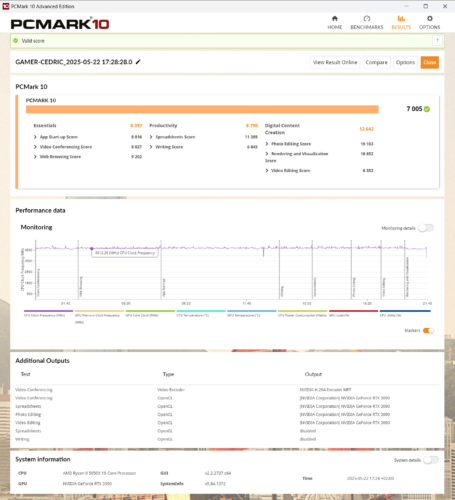Expand App Start-up Score details
Viewport: 455px width, 500px height.
pyautogui.click(x=35, y=137)
